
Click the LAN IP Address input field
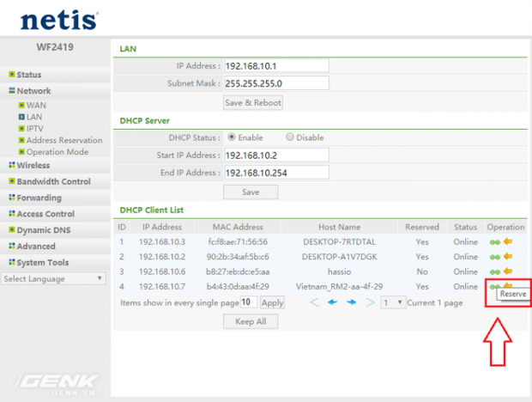click(276, 66)
